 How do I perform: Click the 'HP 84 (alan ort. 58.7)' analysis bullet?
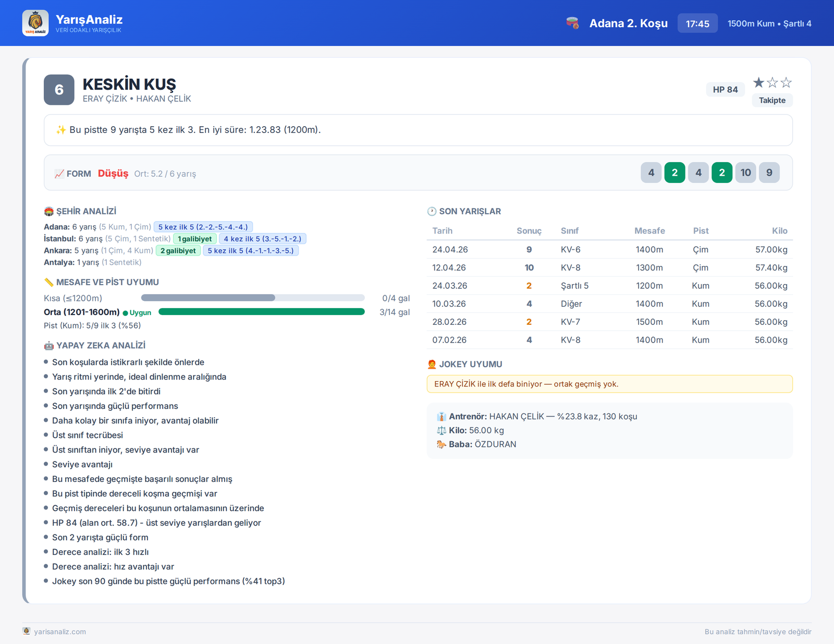click(156, 523)
